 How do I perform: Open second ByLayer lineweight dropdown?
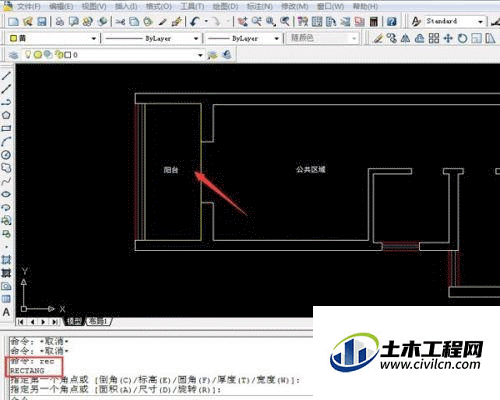276,39
